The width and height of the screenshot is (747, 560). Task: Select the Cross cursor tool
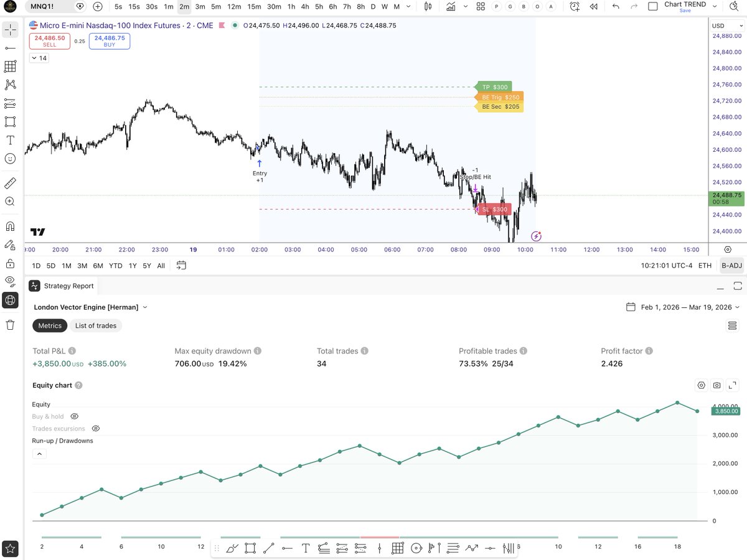pyautogui.click(x=10, y=29)
